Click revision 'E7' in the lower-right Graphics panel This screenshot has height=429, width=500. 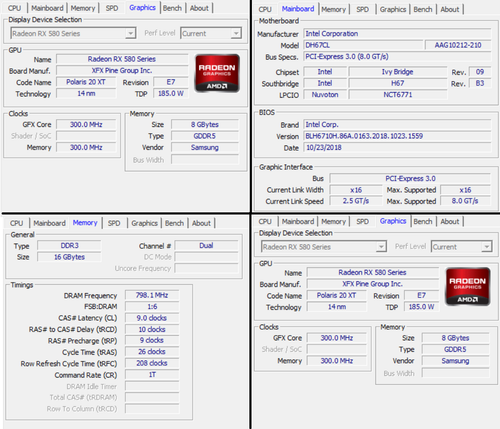coord(421,295)
